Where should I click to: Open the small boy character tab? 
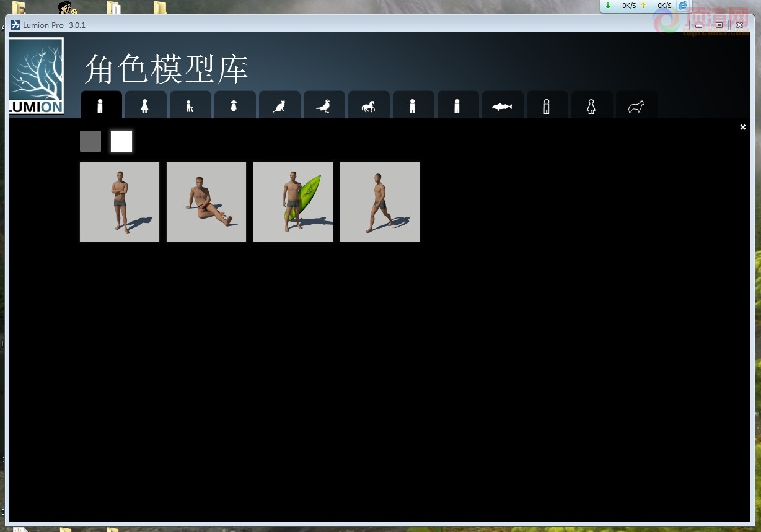click(x=190, y=105)
